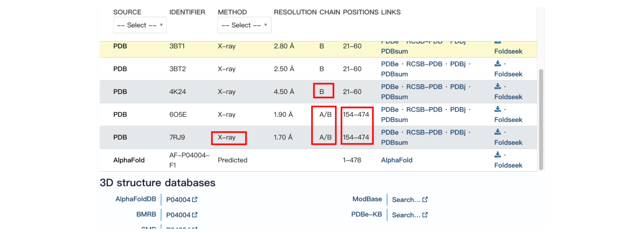Open the PDBsum link for 3BT2
Screen dimensions: 644x233
tap(395, 74)
